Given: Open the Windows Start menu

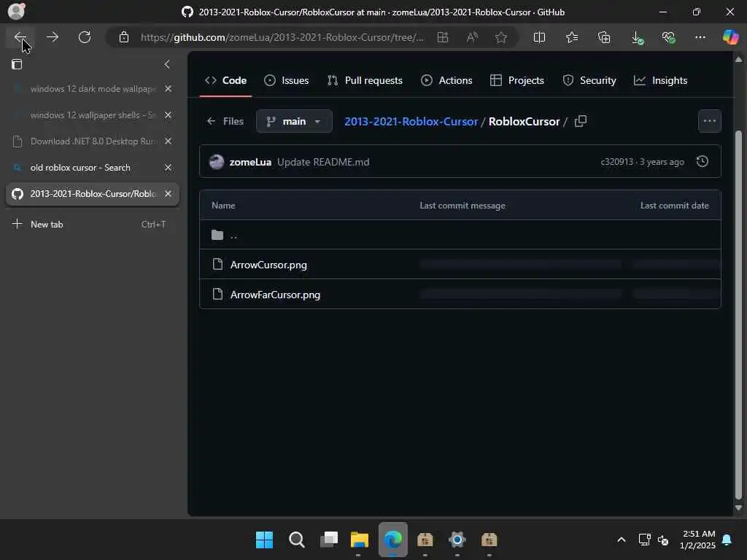Looking at the screenshot, I should [x=264, y=540].
